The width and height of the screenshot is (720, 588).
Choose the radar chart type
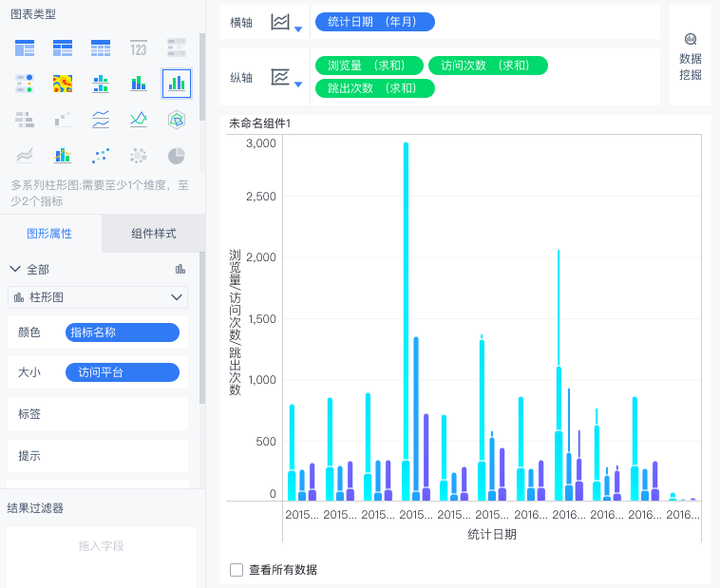tap(177, 120)
